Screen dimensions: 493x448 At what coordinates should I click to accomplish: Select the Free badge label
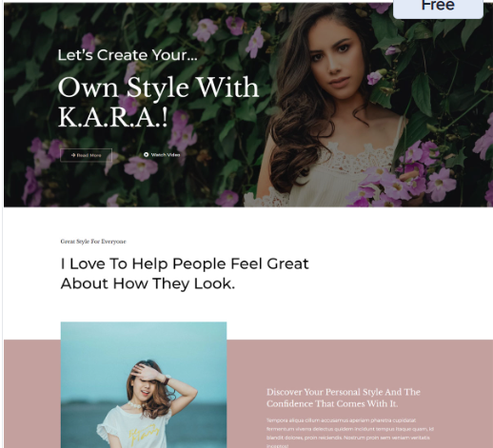438,7
